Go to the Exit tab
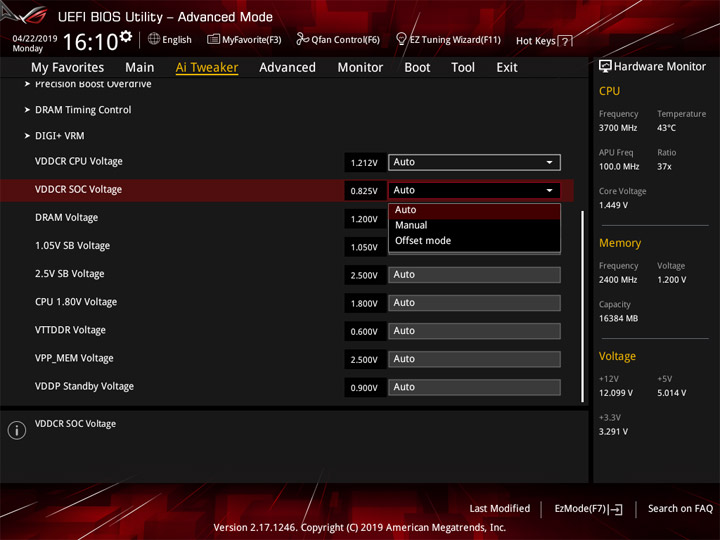Viewport: 720px width, 540px height. click(507, 68)
